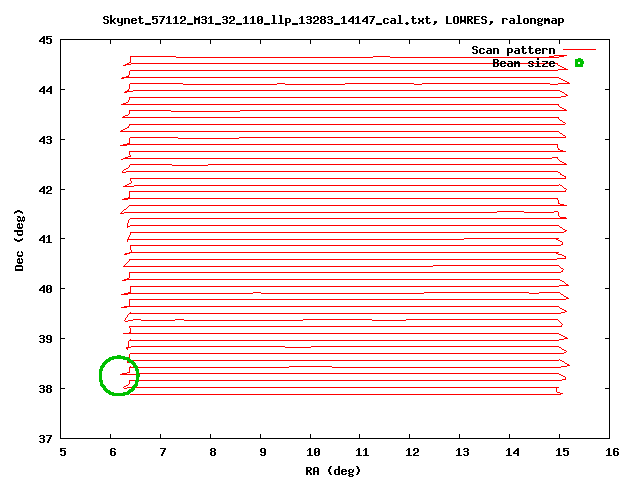The height and width of the screenshot is (480, 640).
Task: Click the RA axis tick label 13
Action: pos(462,452)
